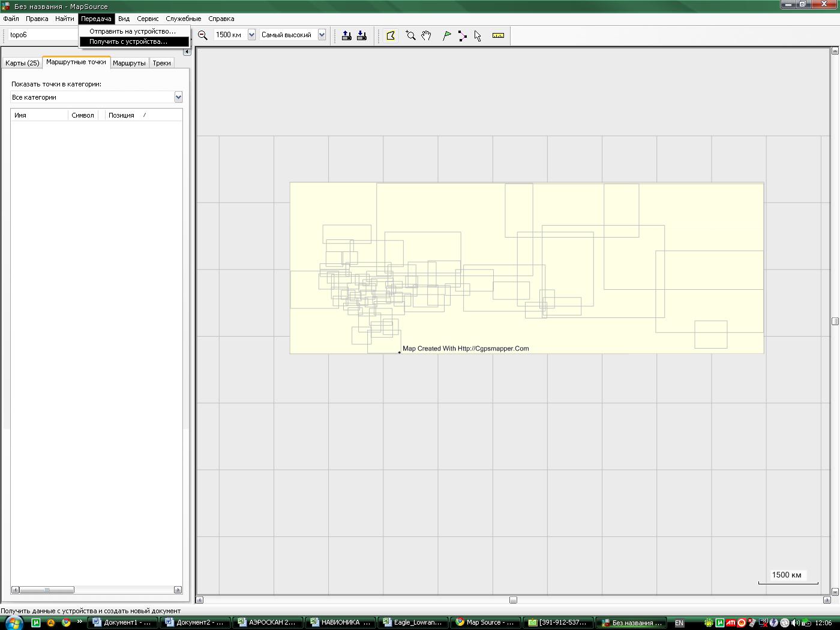
Task: Select the Distance/Bearing ruler tool
Action: (x=498, y=35)
